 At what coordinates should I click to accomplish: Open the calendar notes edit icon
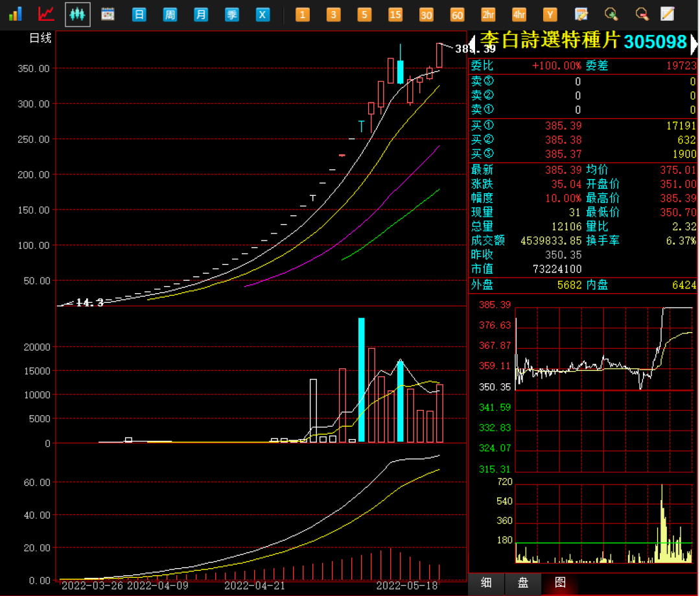coord(581,14)
